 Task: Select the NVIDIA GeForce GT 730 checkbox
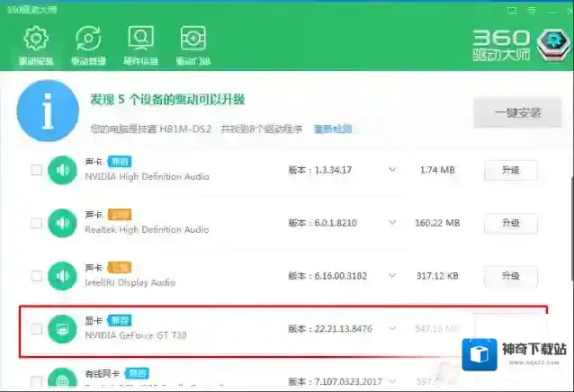coord(37,329)
